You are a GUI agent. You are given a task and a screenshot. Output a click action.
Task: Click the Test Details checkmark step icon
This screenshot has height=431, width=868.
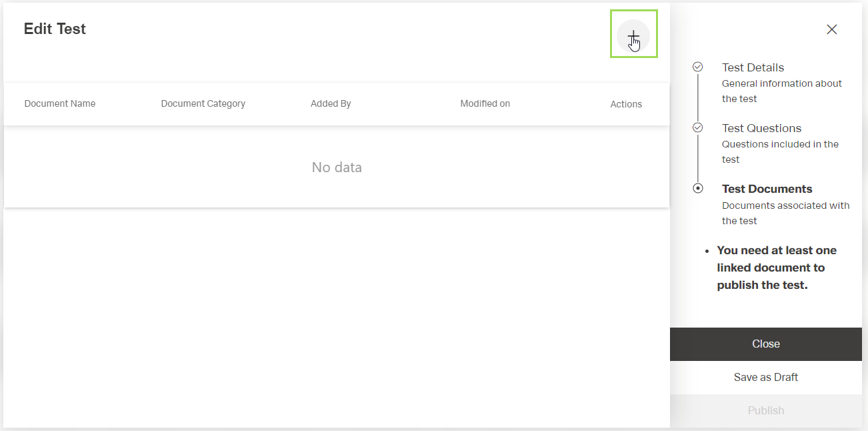point(698,67)
